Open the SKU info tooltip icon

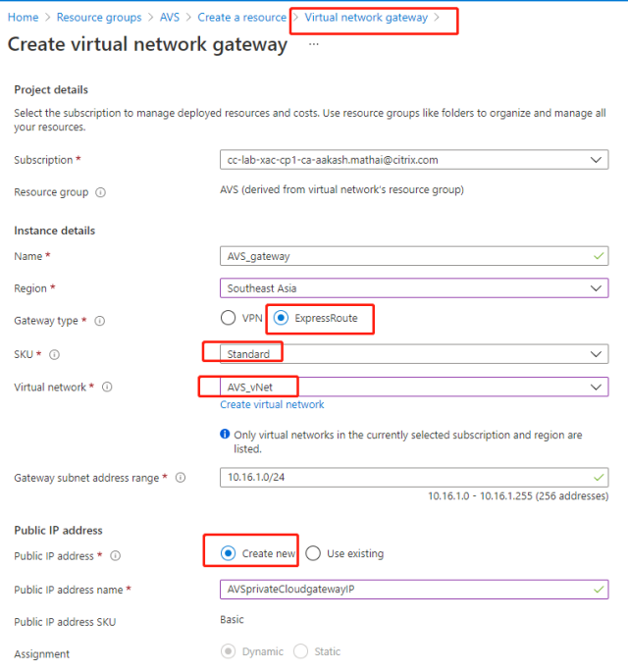55,354
